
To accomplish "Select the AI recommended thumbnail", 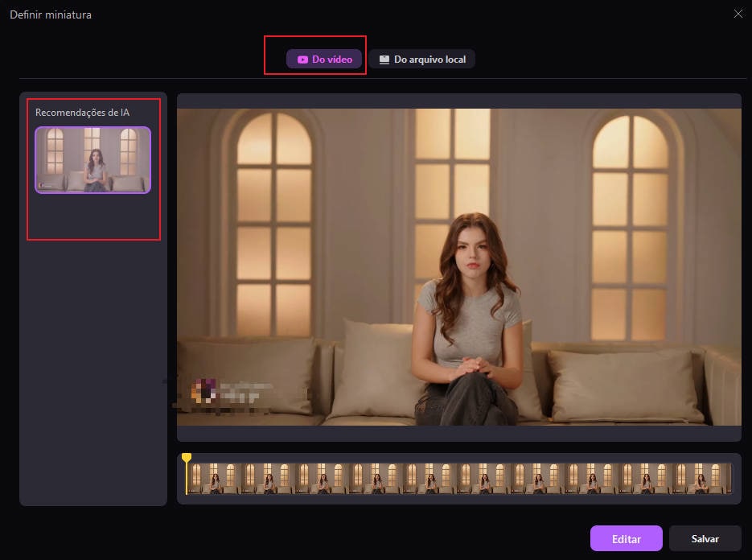I will pos(93,160).
